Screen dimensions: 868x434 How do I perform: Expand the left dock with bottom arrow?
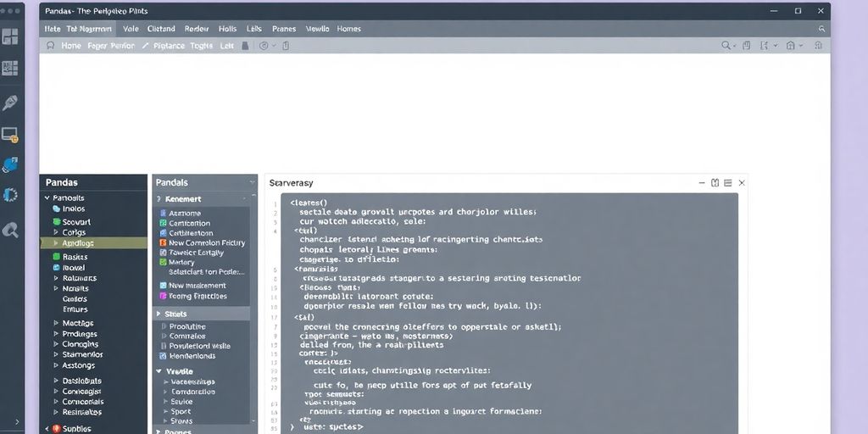tap(17, 422)
